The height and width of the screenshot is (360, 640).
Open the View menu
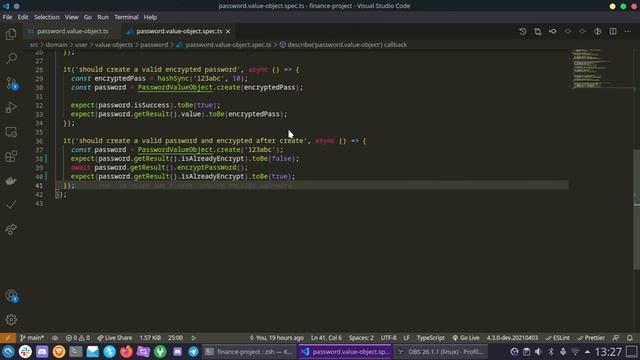(x=71, y=17)
